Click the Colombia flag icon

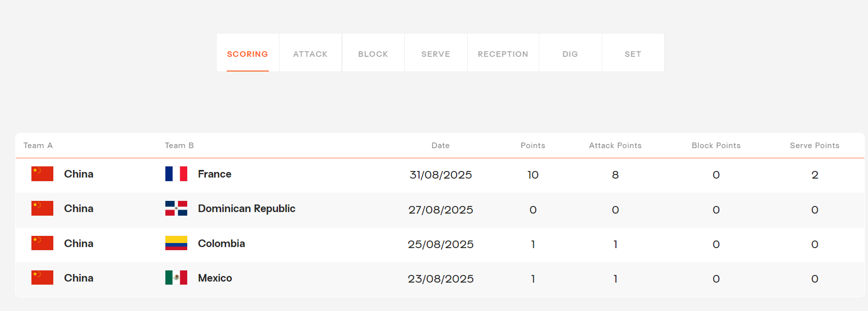tap(176, 244)
